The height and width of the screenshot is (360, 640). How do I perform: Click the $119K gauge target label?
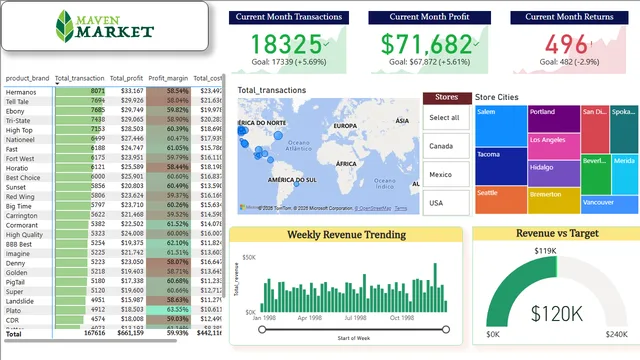click(x=545, y=251)
